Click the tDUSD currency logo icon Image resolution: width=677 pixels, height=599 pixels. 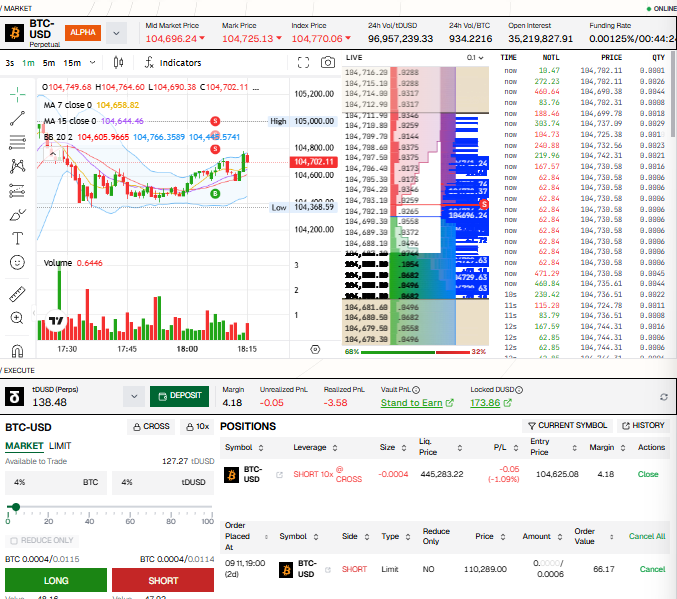[x=14, y=396]
